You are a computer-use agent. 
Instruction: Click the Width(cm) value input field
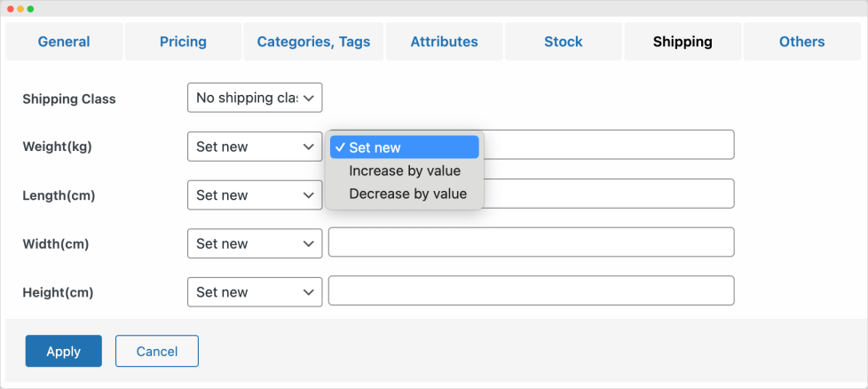click(531, 242)
